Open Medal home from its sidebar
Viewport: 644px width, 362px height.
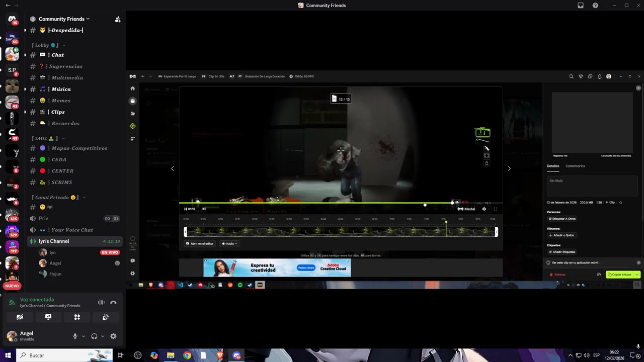[x=132, y=88]
